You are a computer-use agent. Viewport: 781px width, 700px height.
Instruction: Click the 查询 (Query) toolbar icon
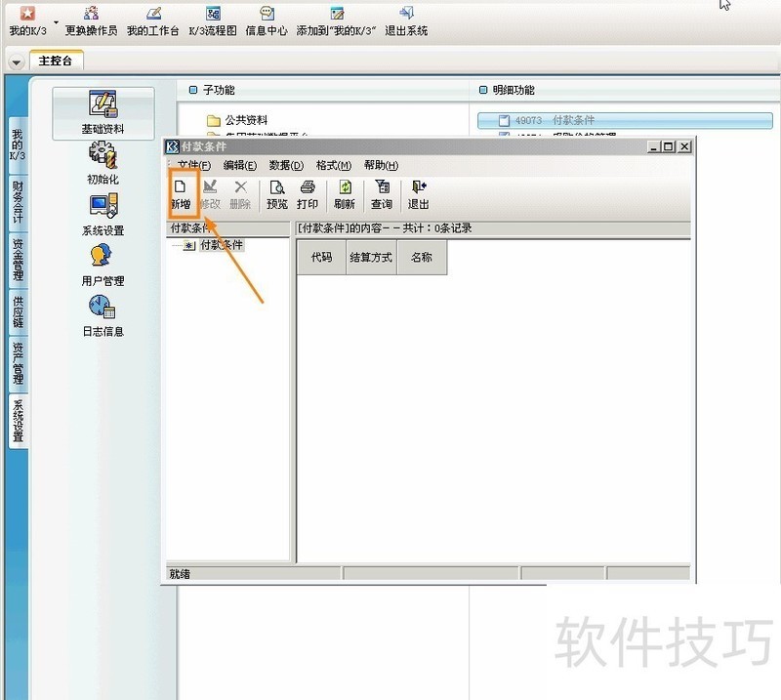382,194
